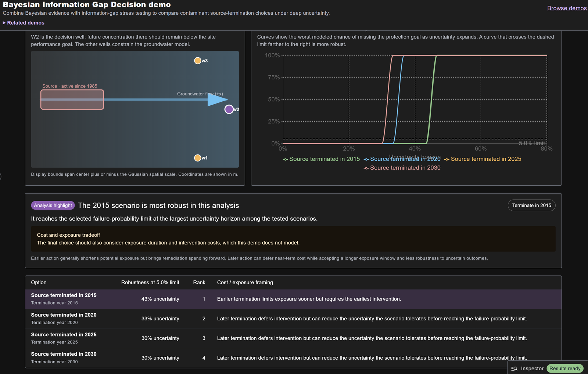Expand the Related demos disclosure triangle
The image size is (588, 374).
point(4,23)
